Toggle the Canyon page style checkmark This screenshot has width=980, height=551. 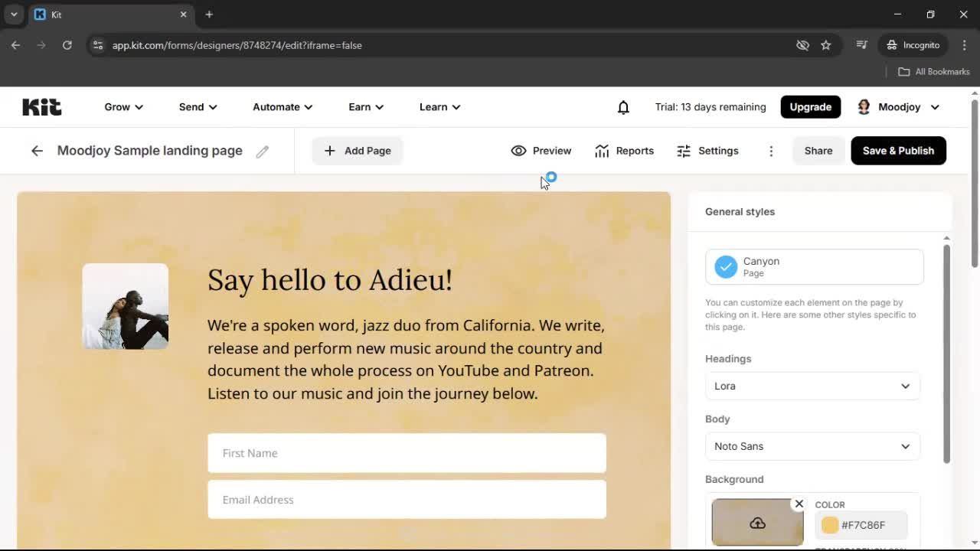pos(726,266)
